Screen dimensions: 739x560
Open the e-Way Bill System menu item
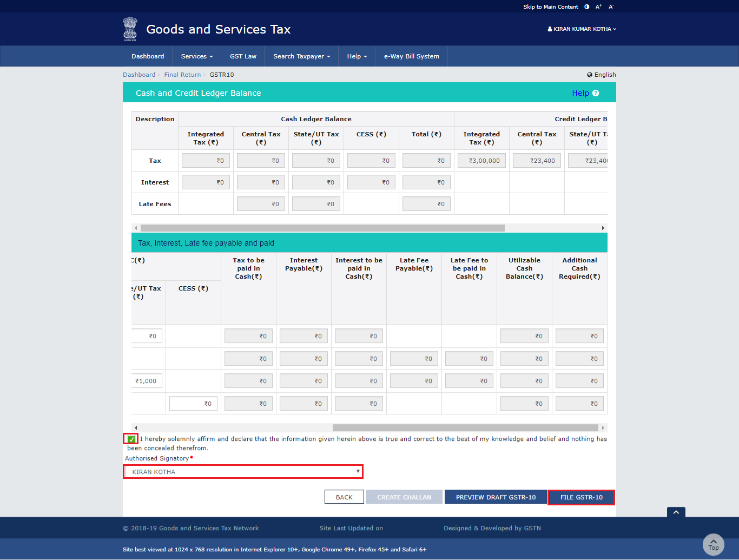tap(411, 56)
